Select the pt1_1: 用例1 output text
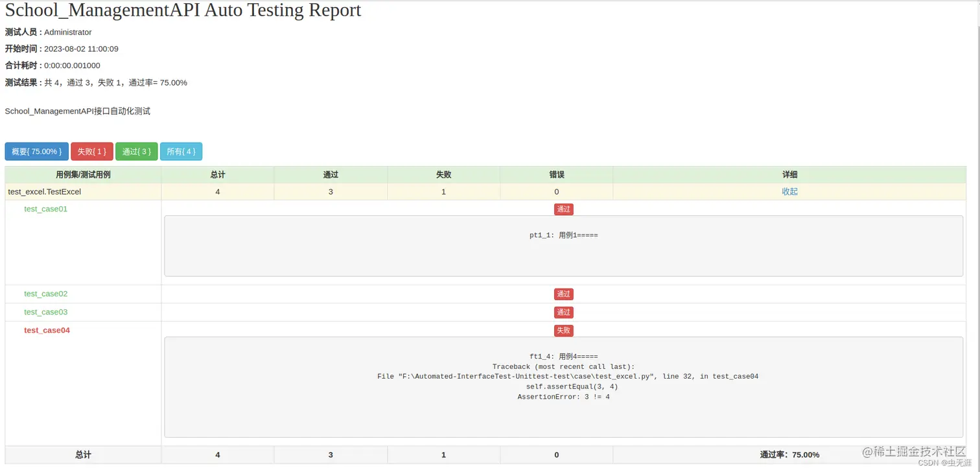980x472 pixels. point(564,235)
